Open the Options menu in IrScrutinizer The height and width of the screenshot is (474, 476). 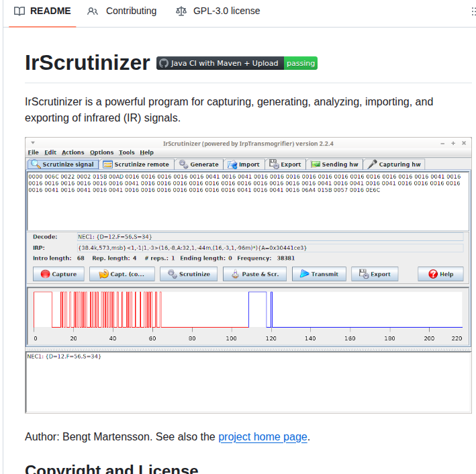pyautogui.click(x=101, y=152)
